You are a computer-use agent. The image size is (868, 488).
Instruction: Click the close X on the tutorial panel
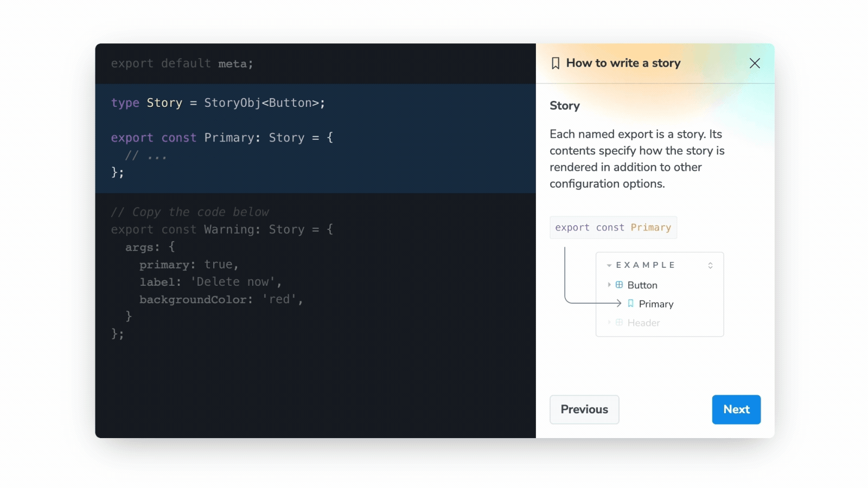click(x=755, y=63)
